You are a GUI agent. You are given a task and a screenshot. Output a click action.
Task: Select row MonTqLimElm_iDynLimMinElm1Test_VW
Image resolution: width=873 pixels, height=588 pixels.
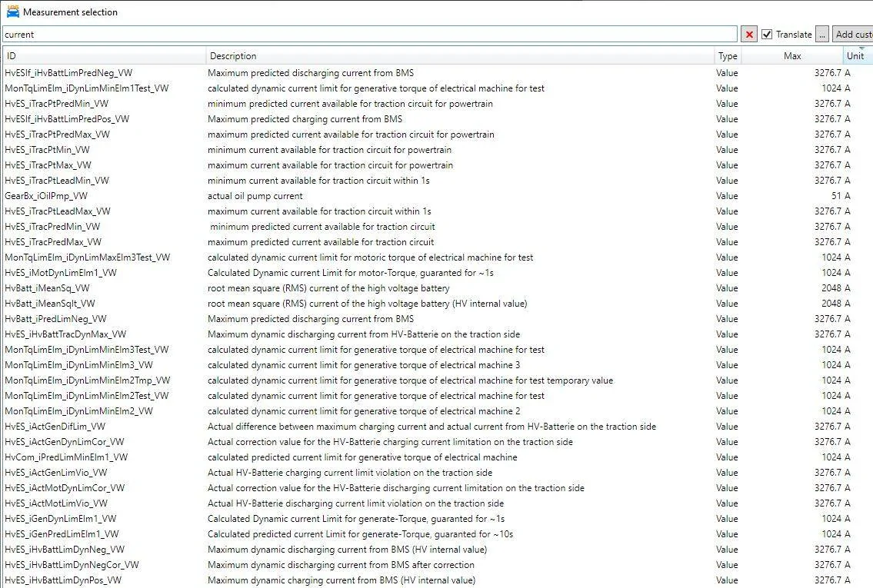coord(437,88)
